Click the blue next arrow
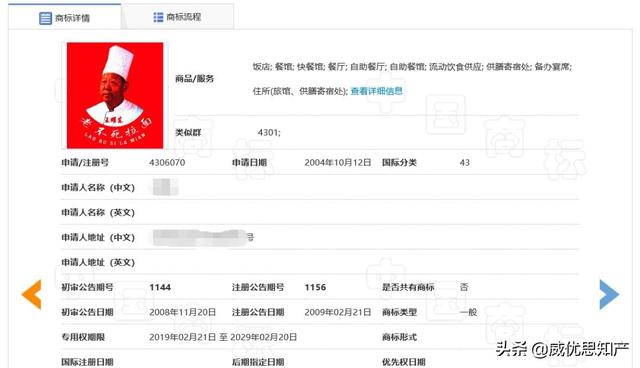Viewport: 640px width, 368px height. click(609, 294)
